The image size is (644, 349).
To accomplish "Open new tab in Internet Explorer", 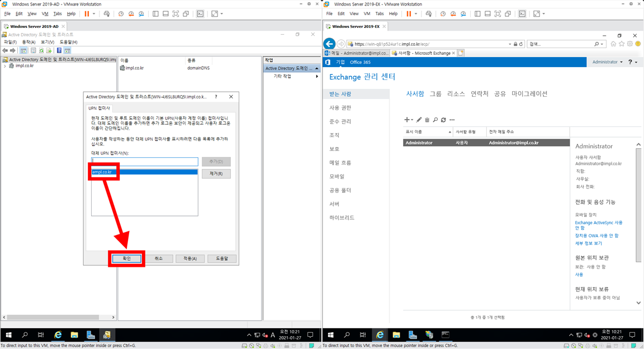I will (x=461, y=53).
